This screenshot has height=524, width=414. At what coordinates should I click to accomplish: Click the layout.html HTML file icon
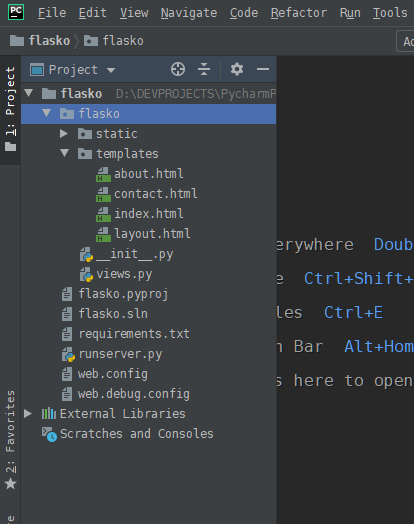coord(103,235)
